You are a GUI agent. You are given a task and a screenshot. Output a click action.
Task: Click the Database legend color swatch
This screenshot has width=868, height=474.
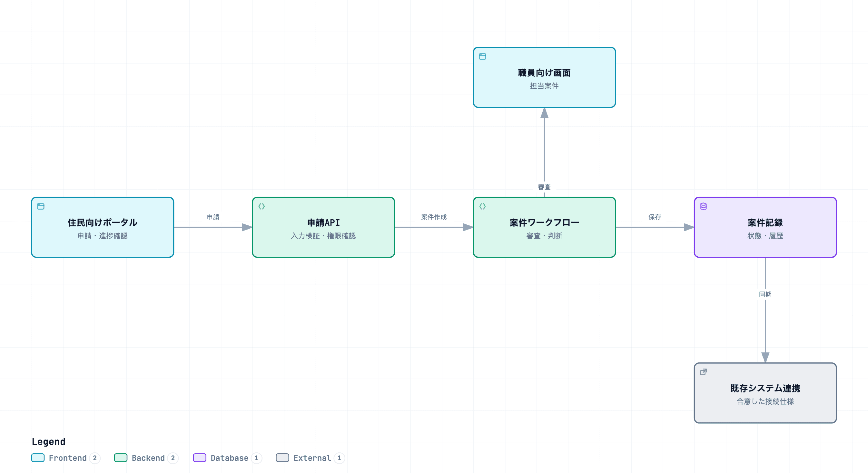[x=200, y=458]
